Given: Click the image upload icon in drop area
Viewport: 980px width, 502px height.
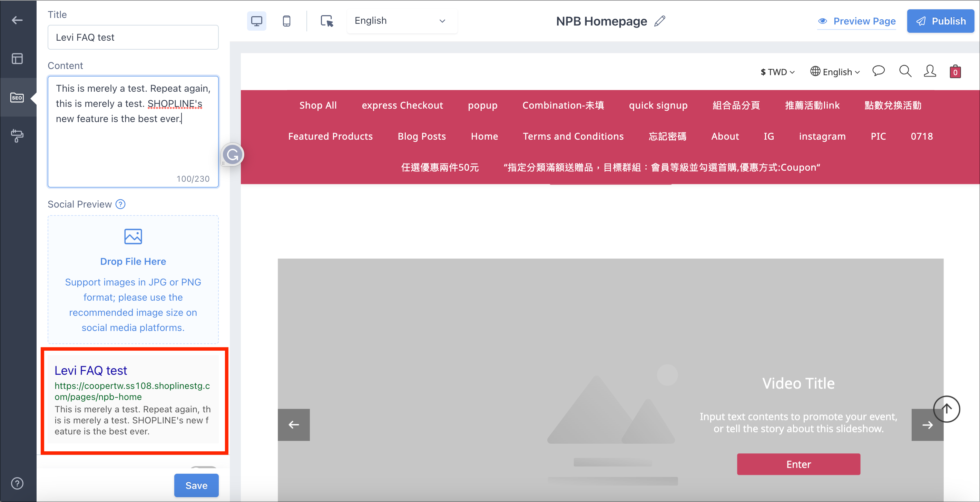Looking at the screenshot, I should tap(133, 237).
